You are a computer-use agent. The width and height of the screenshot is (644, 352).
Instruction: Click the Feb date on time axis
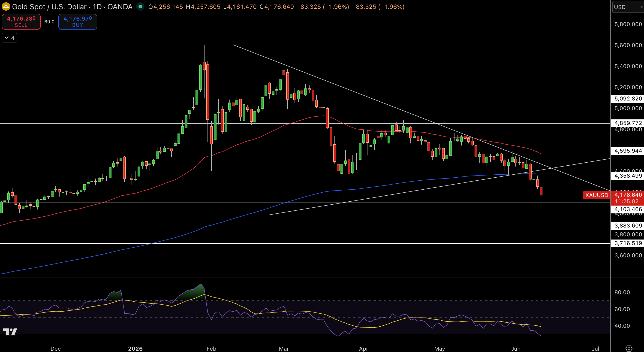click(211, 349)
